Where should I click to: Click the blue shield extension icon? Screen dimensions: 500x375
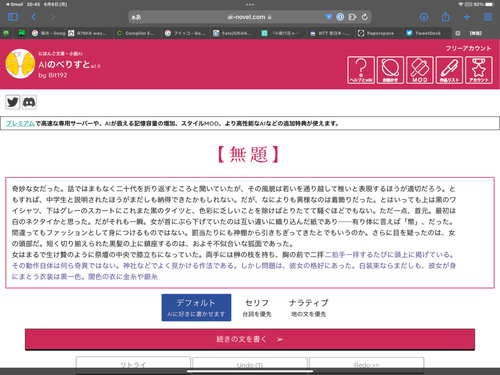[x=329, y=17]
